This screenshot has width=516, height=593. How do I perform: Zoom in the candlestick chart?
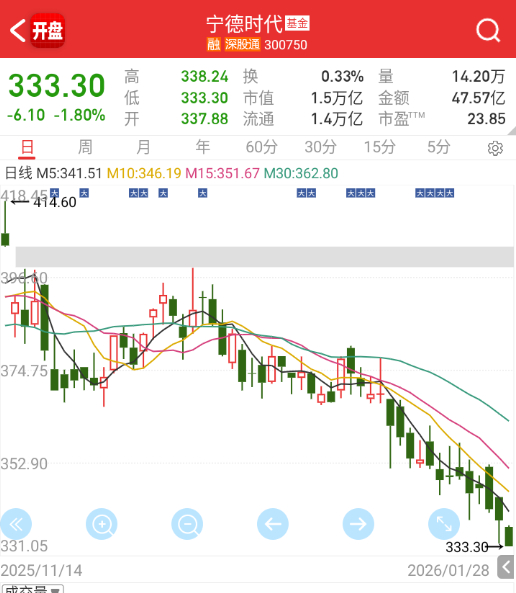pyautogui.click(x=102, y=524)
